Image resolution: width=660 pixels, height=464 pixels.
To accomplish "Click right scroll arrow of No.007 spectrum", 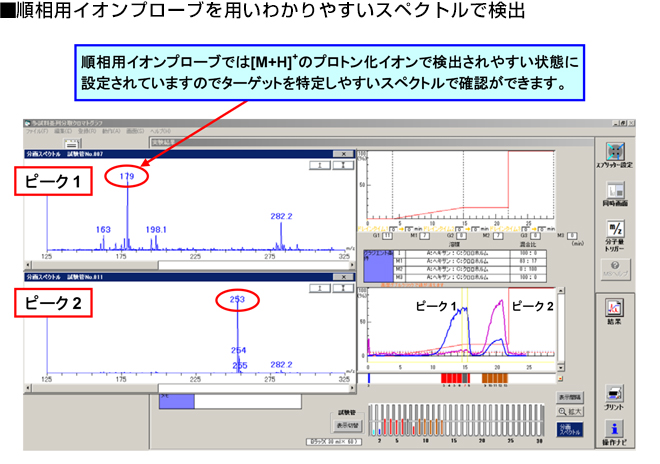I will 352,265.
